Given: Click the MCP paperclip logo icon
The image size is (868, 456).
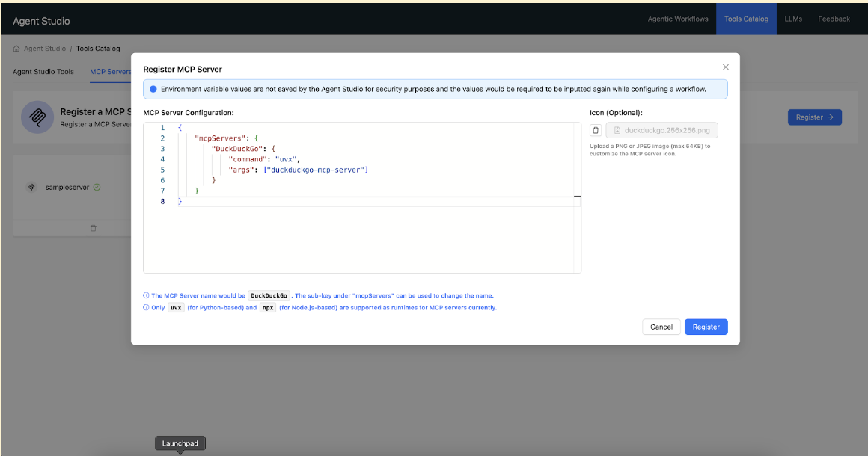Looking at the screenshot, I should 37,117.
